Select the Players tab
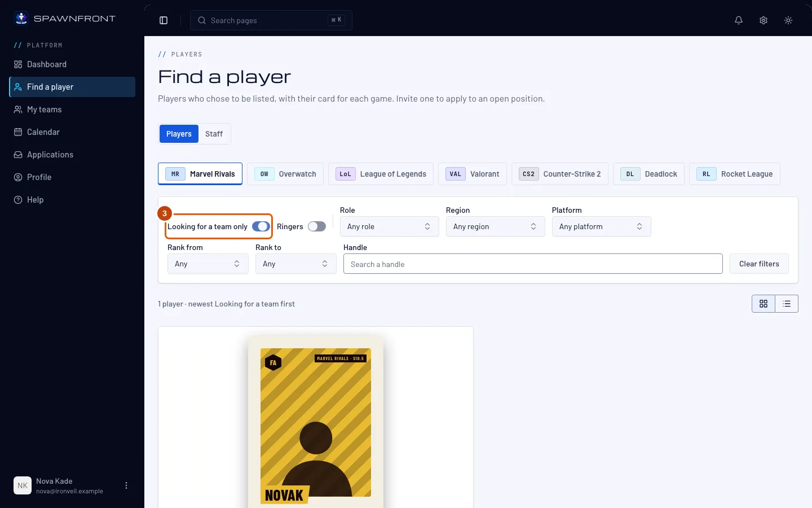This screenshot has width=812, height=508. tap(179, 134)
